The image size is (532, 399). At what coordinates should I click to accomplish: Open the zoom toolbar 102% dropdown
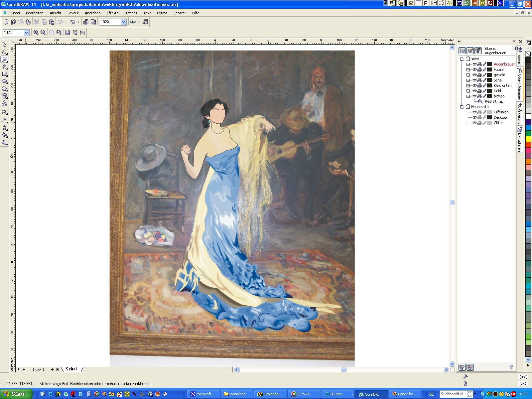pyautogui.click(x=26, y=33)
